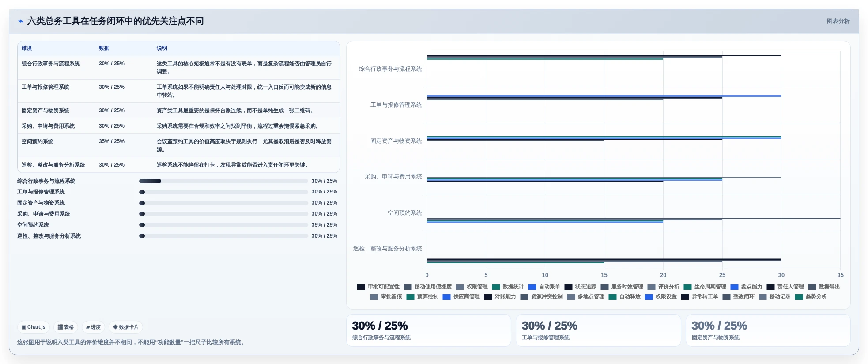Click the 趋势分析 legend entry

[811, 297]
